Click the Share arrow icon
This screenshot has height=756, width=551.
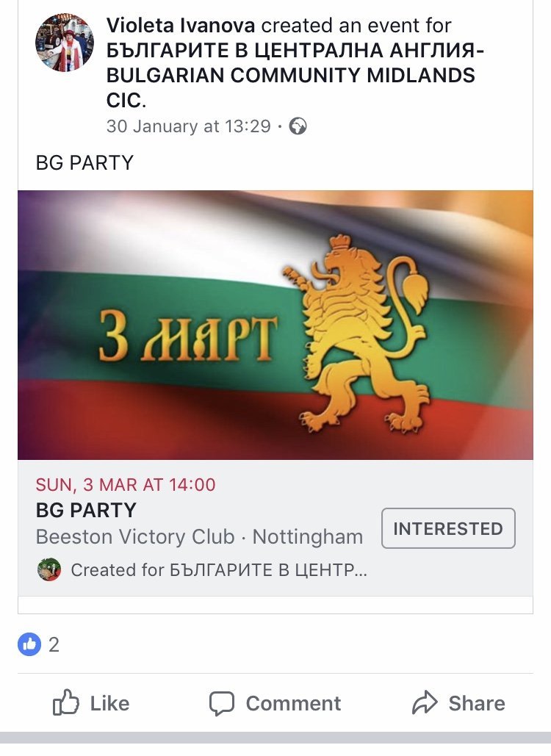click(425, 703)
